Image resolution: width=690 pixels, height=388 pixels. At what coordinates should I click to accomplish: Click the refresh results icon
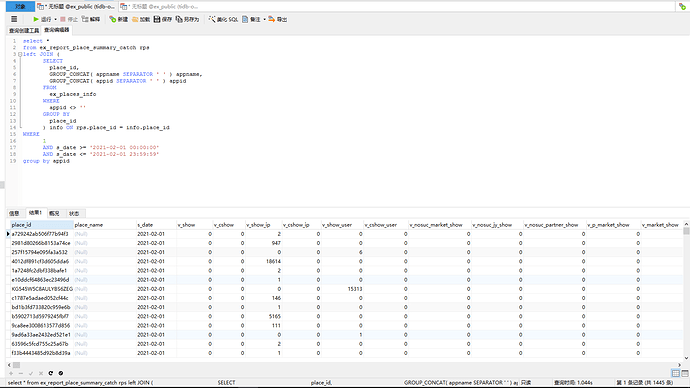(51, 373)
